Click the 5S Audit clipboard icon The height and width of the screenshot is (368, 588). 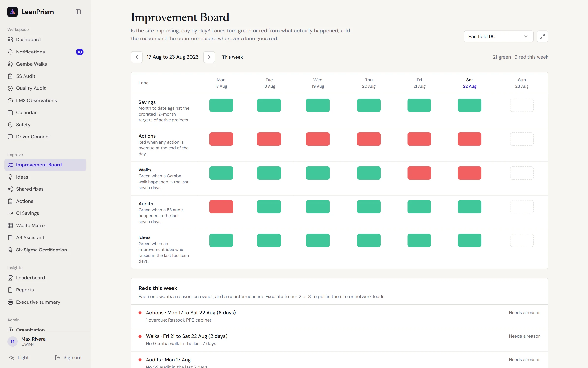[x=10, y=76]
